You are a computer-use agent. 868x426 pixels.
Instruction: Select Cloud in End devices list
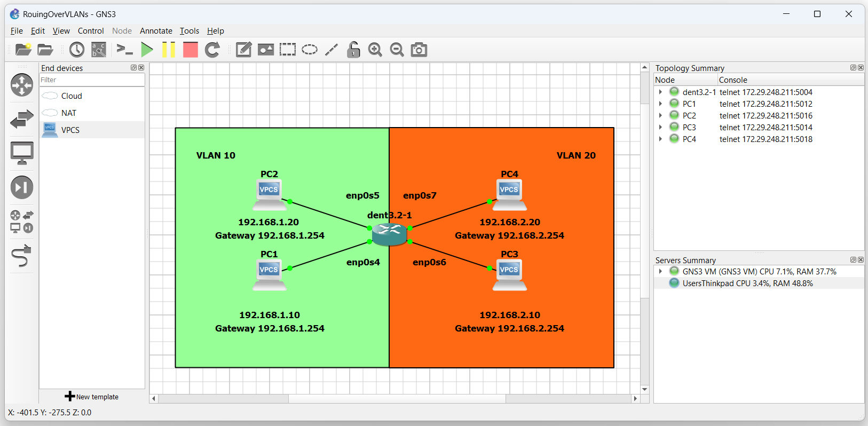click(92, 96)
